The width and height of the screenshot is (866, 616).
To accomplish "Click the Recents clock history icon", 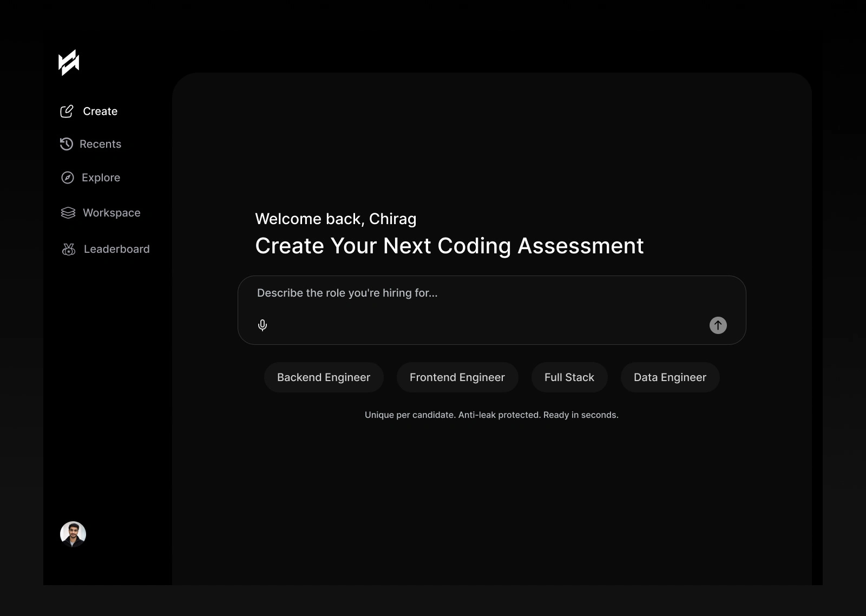I will coord(66,144).
